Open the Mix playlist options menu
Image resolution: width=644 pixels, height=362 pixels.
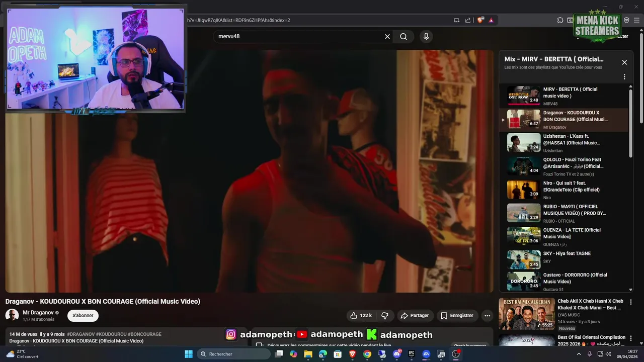[x=624, y=77]
